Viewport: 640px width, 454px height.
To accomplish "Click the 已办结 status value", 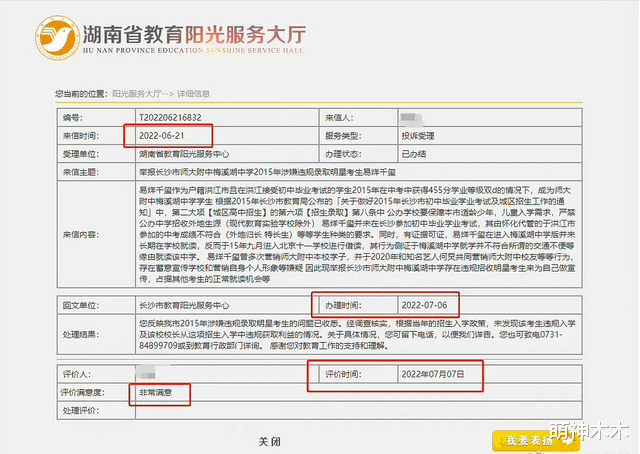I will pyautogui.click(x=413, y=154).
